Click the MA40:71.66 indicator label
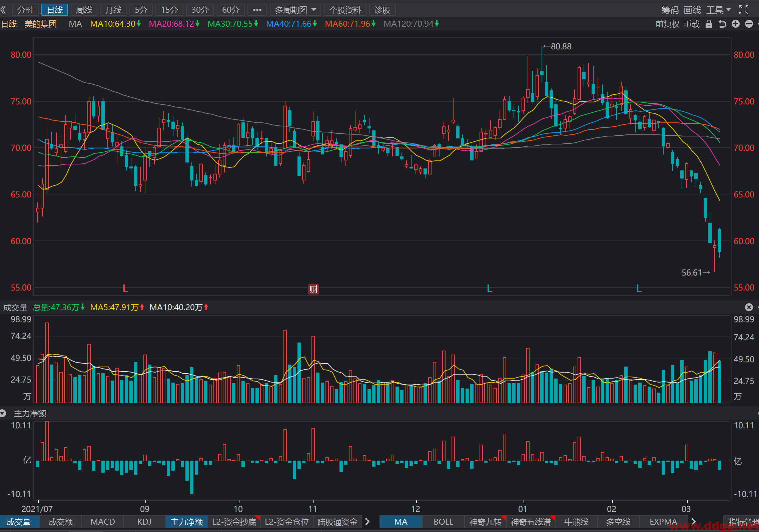Image resolution: width=759 pixels, height=532 pixels. click(x=291, y=24)
